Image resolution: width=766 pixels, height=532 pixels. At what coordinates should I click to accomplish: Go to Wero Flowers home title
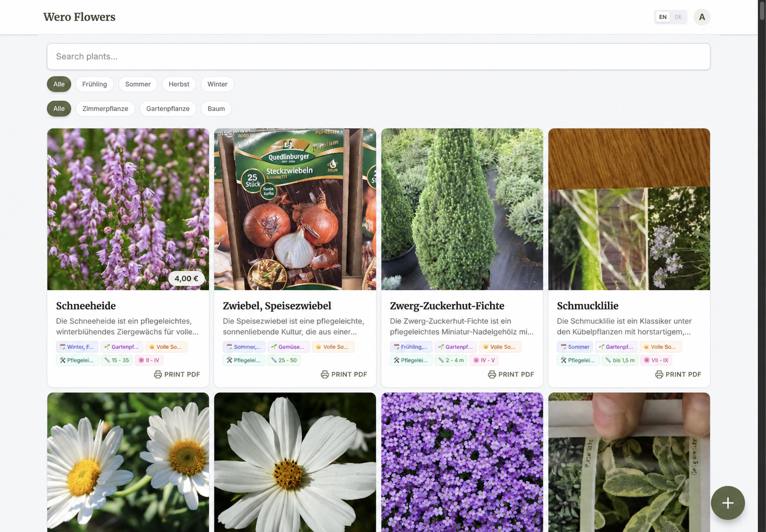[x=79, y=17]
